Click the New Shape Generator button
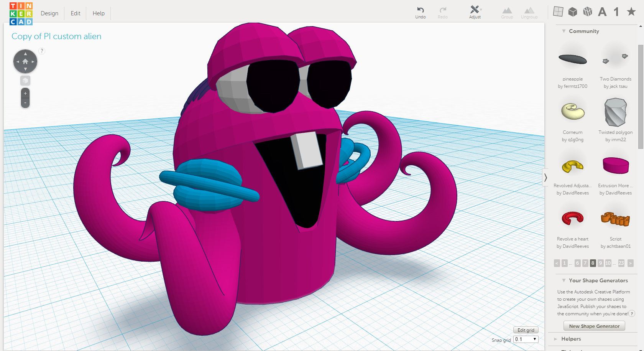 point(594,326)
